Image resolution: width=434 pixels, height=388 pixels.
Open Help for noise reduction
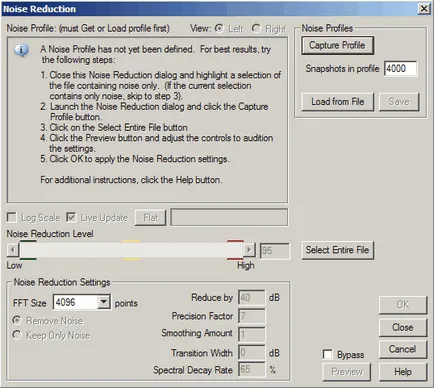[x=403, y=372]
